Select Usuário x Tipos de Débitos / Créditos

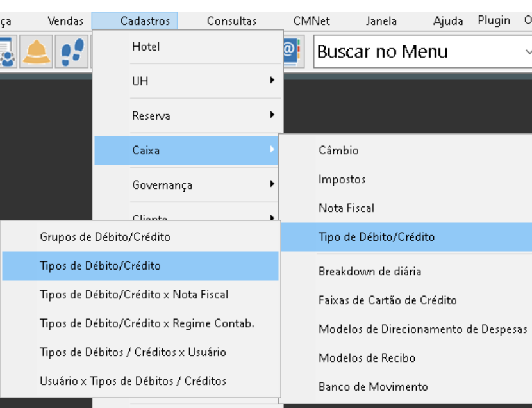pyautogui.click(x=140, y=381)
